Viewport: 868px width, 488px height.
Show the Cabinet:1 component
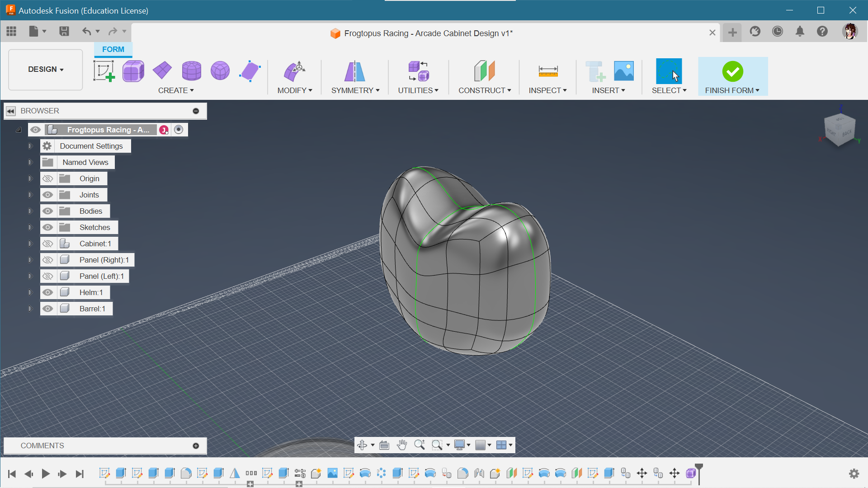coord(47,244)
